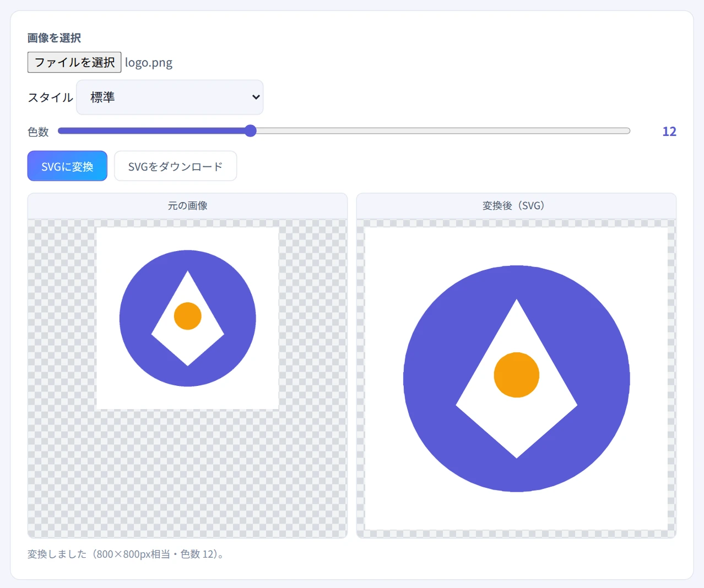Click the converted SVG preview image

pos(516,379)
